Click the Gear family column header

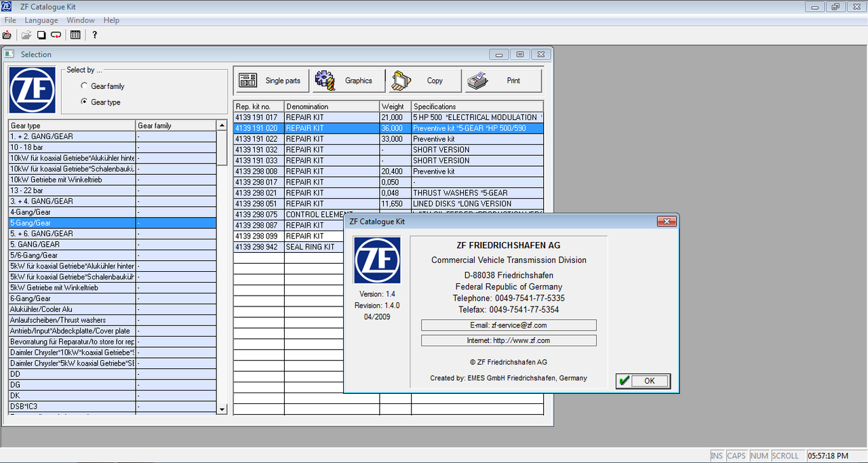(176, 125)
